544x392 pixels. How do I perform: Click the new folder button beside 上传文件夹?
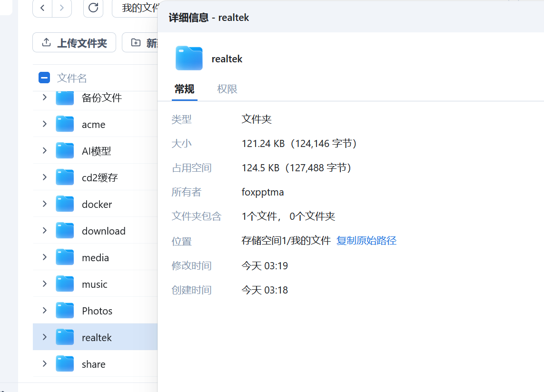[140, 43]
